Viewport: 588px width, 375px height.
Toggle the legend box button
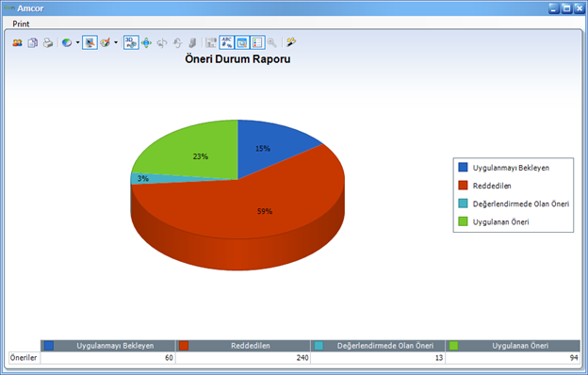click(257, 42)
